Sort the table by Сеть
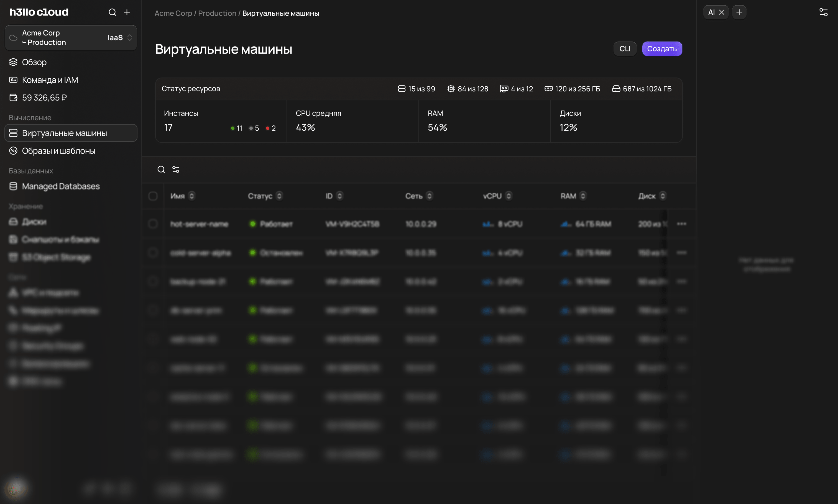 (429, 196)
